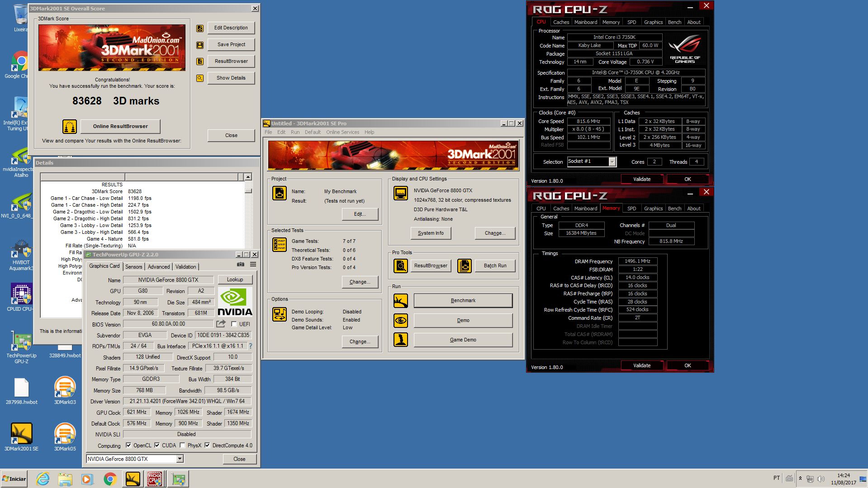
Task: Click the ResultBrowser icon in score window
Action: tap(200, 62)
